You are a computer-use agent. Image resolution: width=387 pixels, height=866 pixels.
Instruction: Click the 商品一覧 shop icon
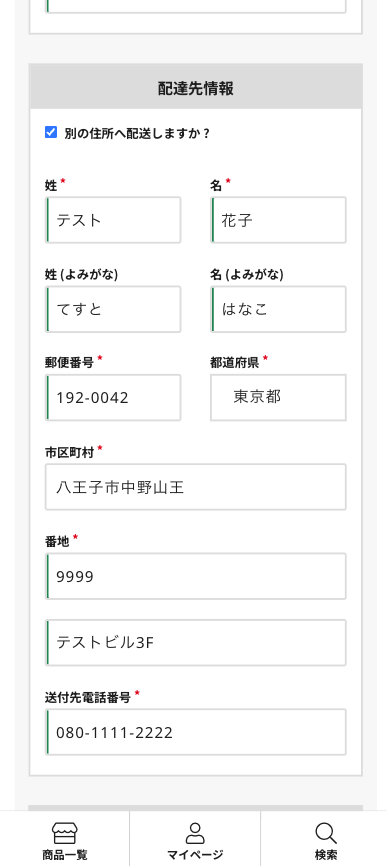(65, 832)
